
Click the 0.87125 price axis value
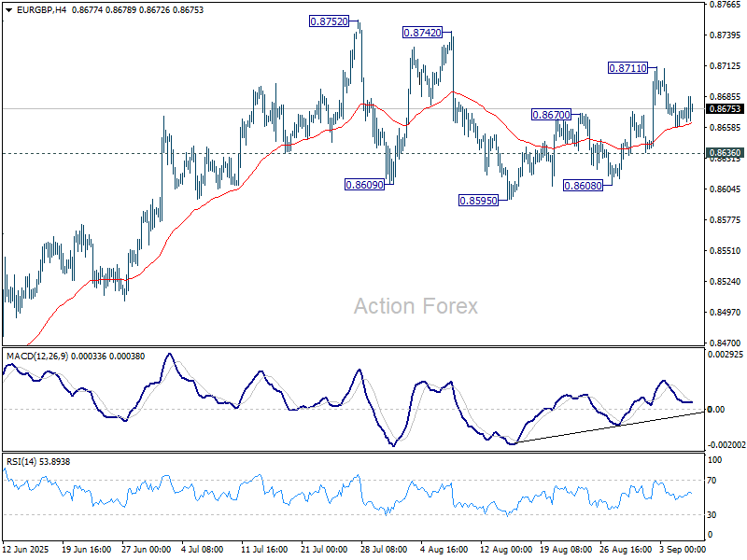726,65
